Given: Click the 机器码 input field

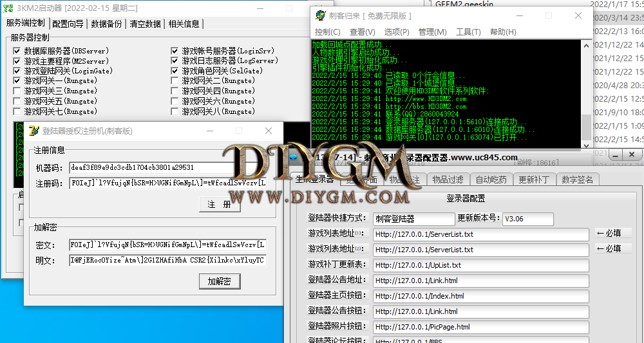Looking at the screenshot, I should pyautogui.click(x=167, y=167).
